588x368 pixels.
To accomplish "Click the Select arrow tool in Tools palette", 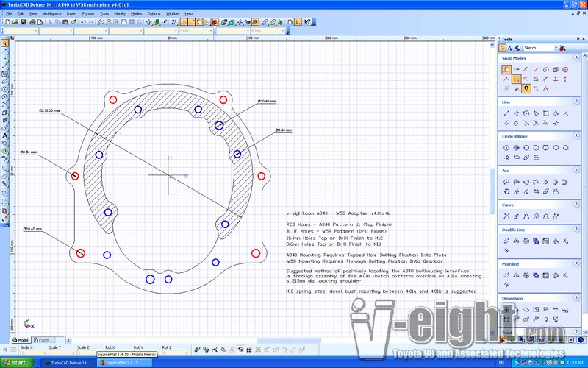I will tap(503, 48).
